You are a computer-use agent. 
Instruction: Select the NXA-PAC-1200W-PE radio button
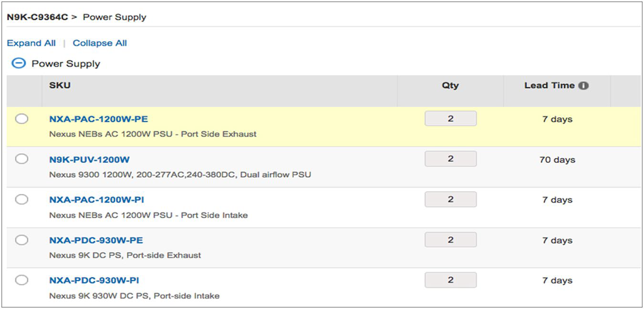coord(21,119)
